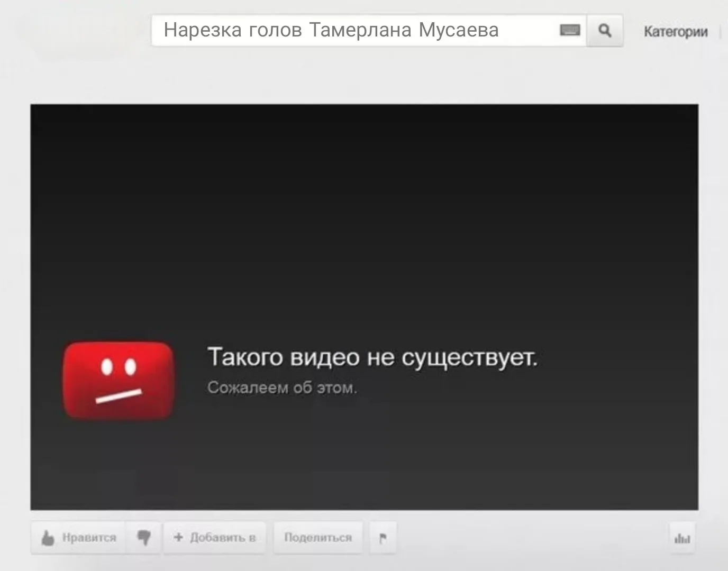Click the thumbs-down dislike icon
The image size is (728, 571).
click(x=143, y=538)
